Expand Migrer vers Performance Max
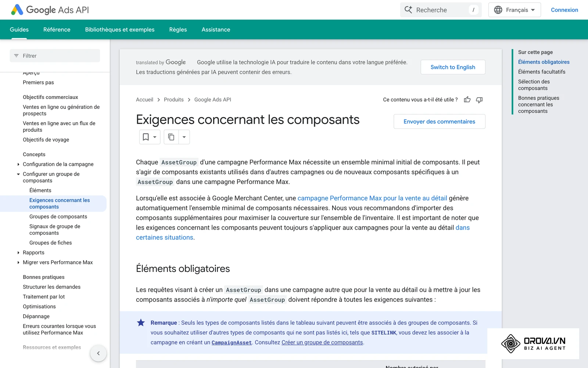588x368 pixels. pyautogui.click(x=18, y=262)
